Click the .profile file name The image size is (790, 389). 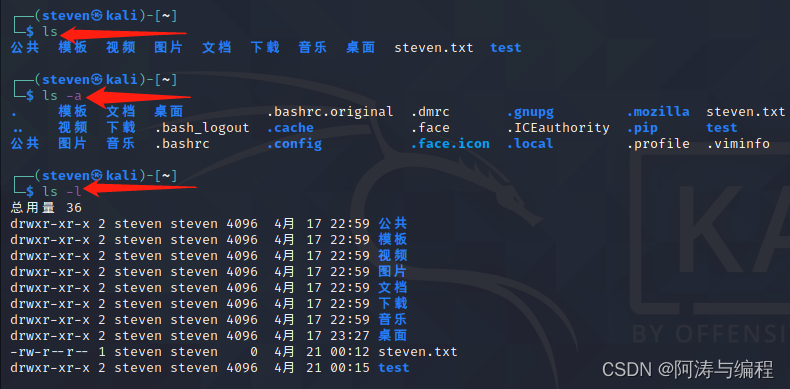(x=658, y=144)
